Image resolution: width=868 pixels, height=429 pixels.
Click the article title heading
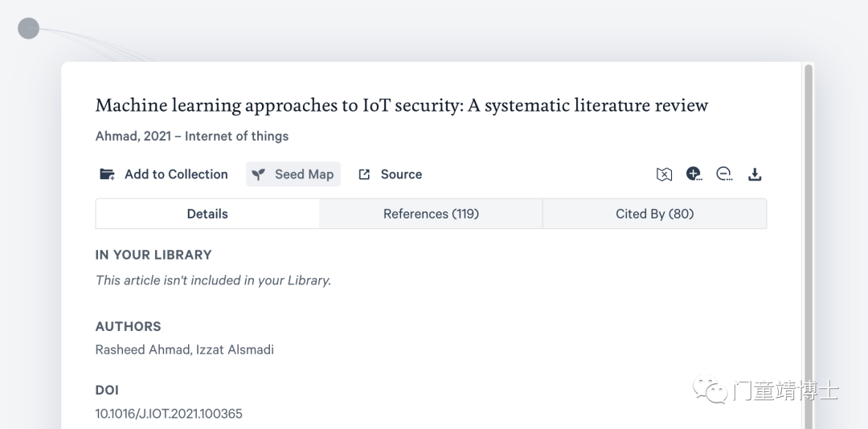coord(402,105)
